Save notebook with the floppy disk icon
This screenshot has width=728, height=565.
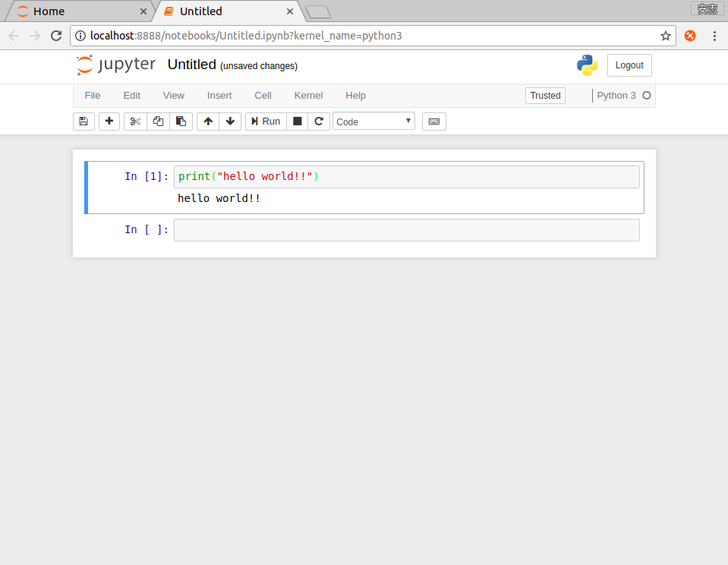[84, 122]
